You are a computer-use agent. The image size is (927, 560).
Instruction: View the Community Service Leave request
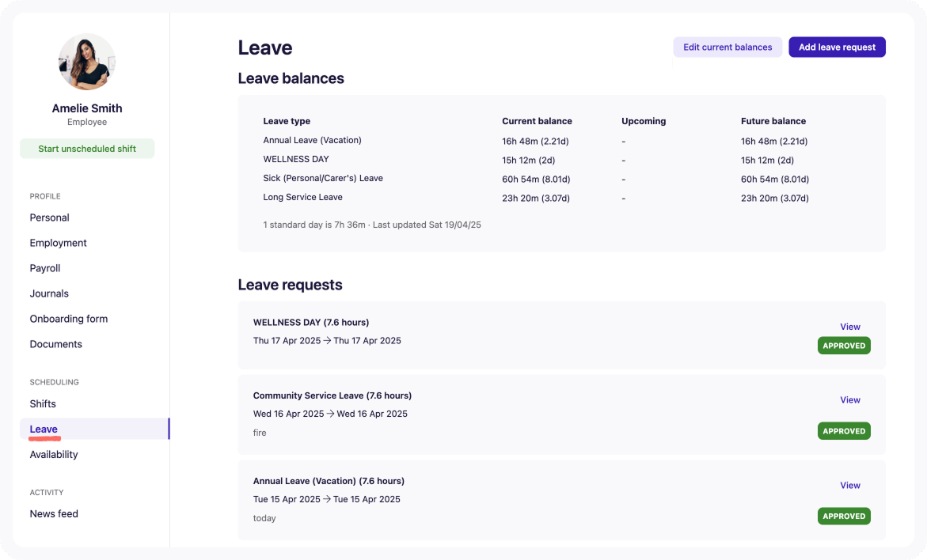point(849,400)
